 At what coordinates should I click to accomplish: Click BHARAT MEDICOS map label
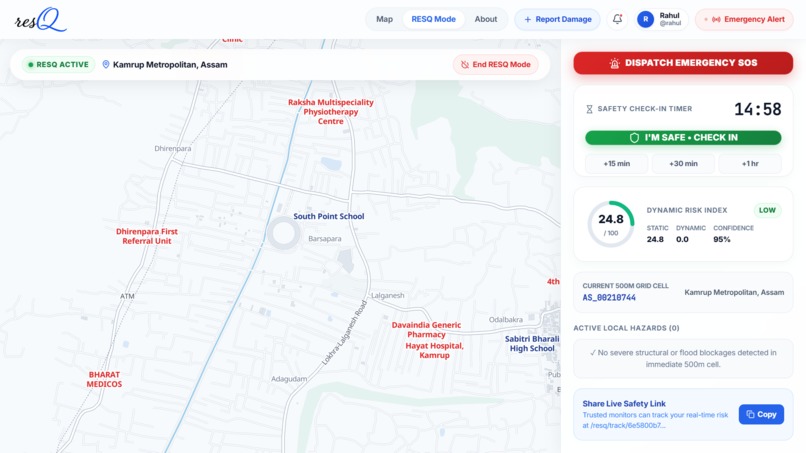click(104, 379)
